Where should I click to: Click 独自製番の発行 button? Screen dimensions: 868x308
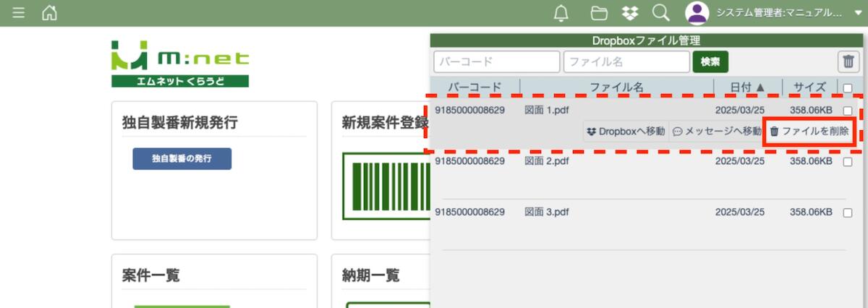[x=182, y=159]
